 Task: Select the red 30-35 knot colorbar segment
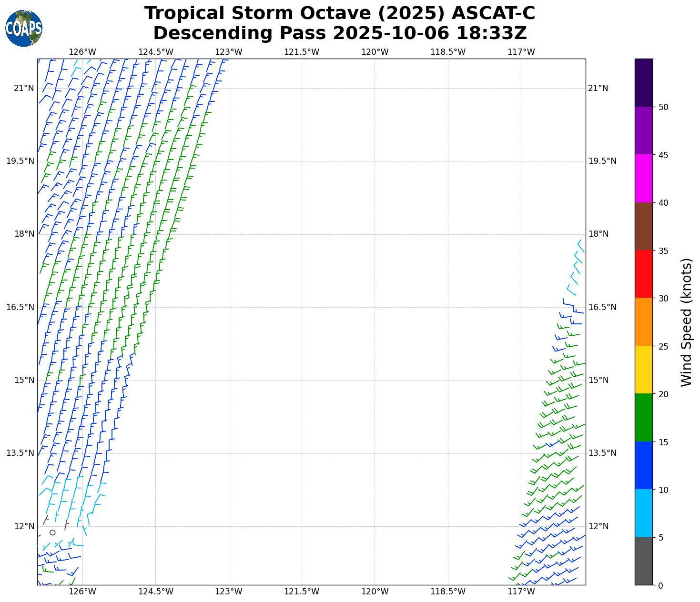coord(643,274)
